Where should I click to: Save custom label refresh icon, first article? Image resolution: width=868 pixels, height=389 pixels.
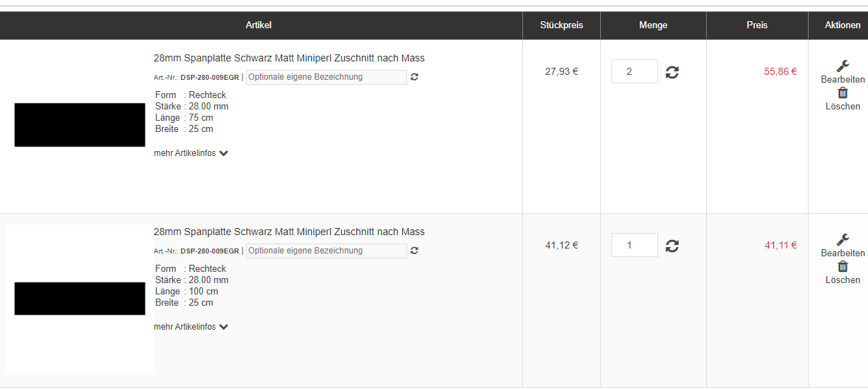click(x=414, y=77)
